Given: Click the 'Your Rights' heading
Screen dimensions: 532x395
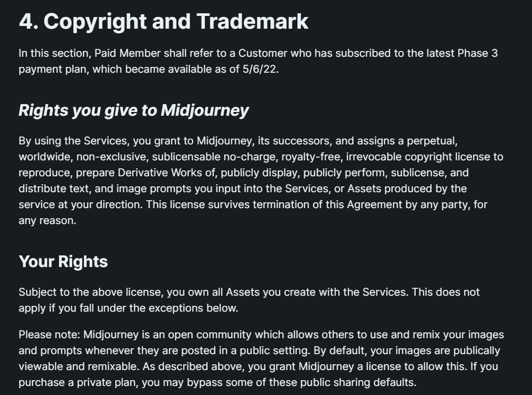Looking at the screenshot, I should click(x=63, y=262).
